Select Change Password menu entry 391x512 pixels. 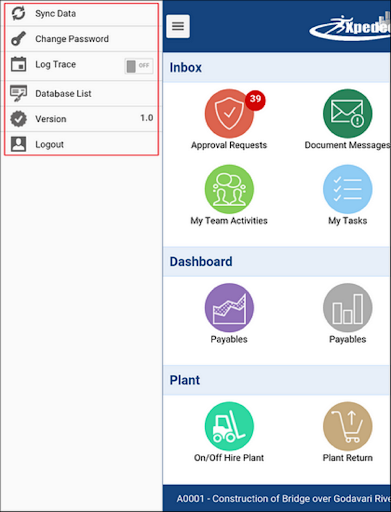pos(81,39)
